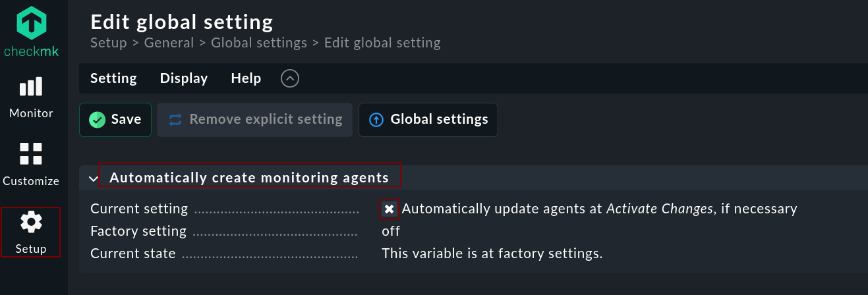The width and height of the screenshot is (868, 295).
Task: Collapse the monitoring agents section chevron
Action: pyautogui.click(x=93, y=178)
